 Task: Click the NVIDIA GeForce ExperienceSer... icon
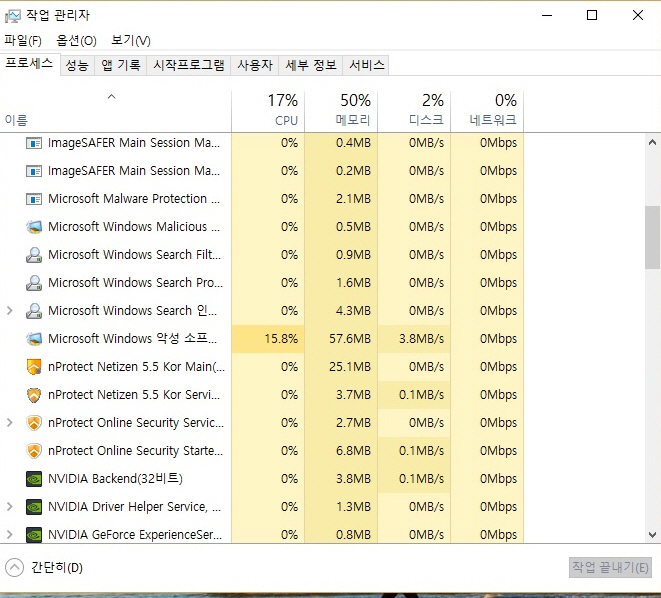34,535
